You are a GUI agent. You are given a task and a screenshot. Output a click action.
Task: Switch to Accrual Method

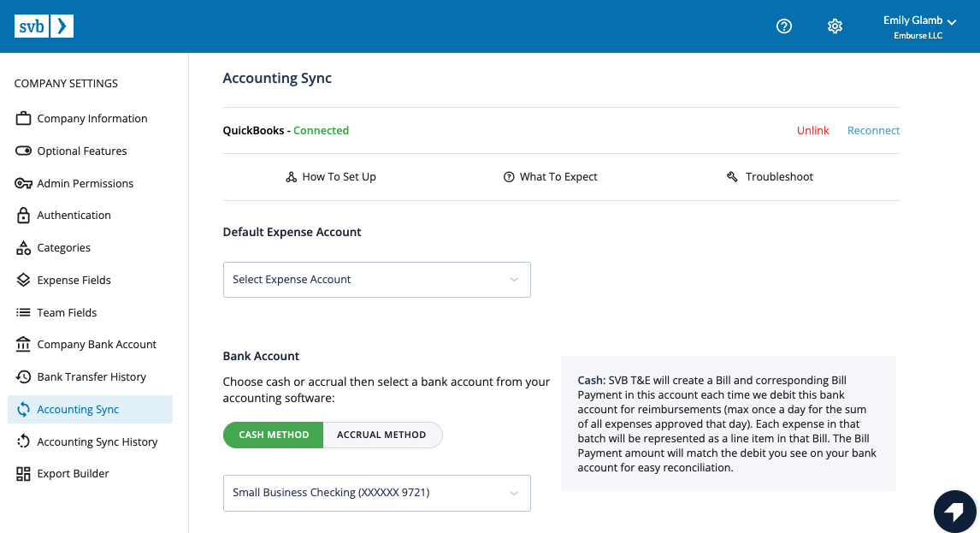click(382, 435)
